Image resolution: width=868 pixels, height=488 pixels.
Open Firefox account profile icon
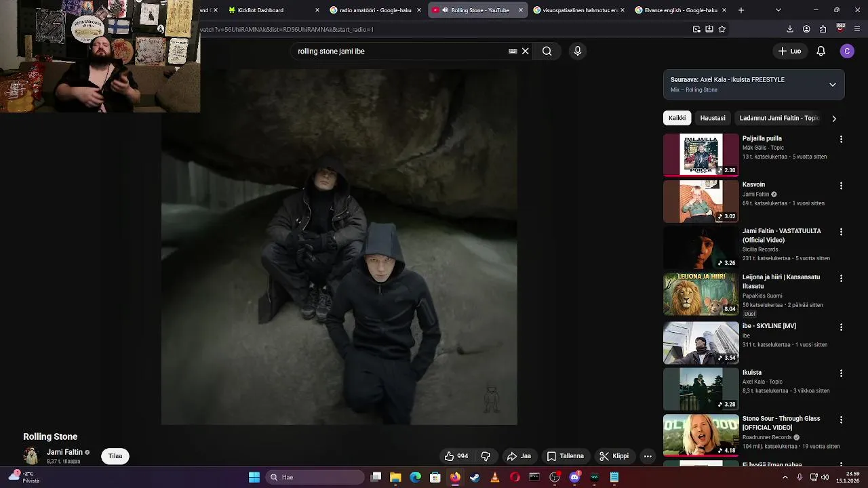pos(806,29)
